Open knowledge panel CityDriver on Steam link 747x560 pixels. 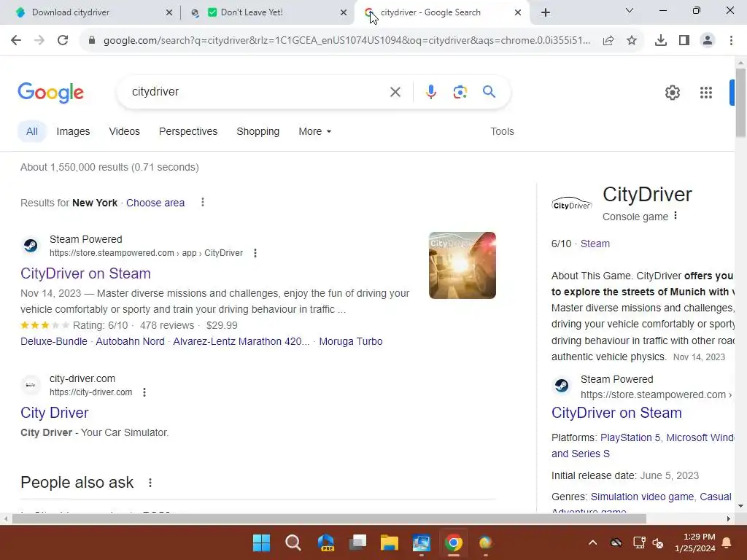click(x=616, y=413)
